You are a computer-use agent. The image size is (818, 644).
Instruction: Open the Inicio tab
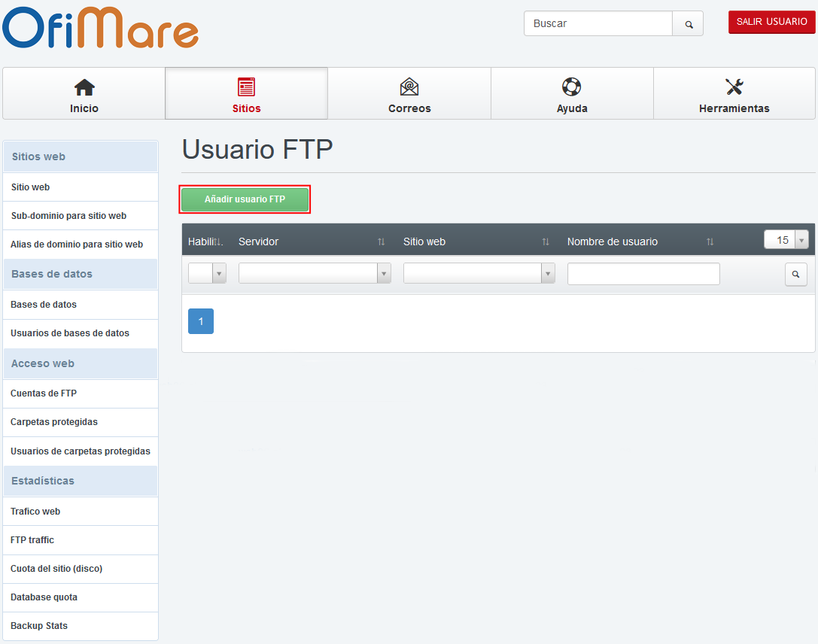point(84,93)
